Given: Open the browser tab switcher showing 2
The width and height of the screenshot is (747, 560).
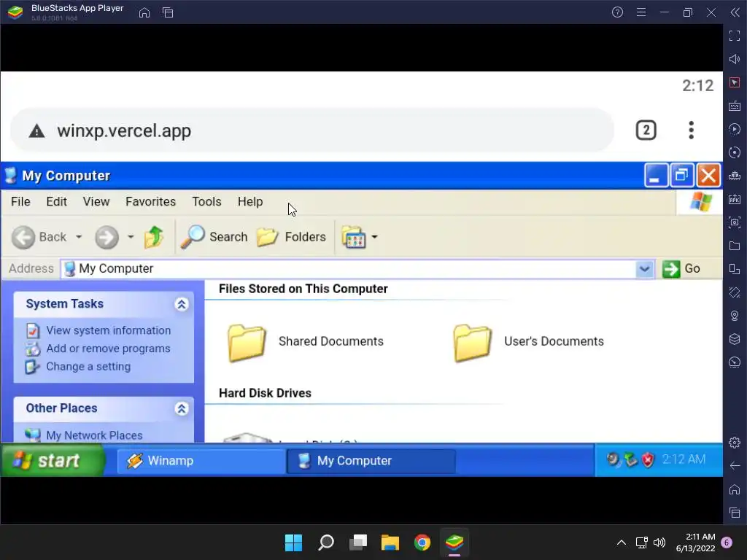Looking at the screenshot, I should tap(646, 131).
